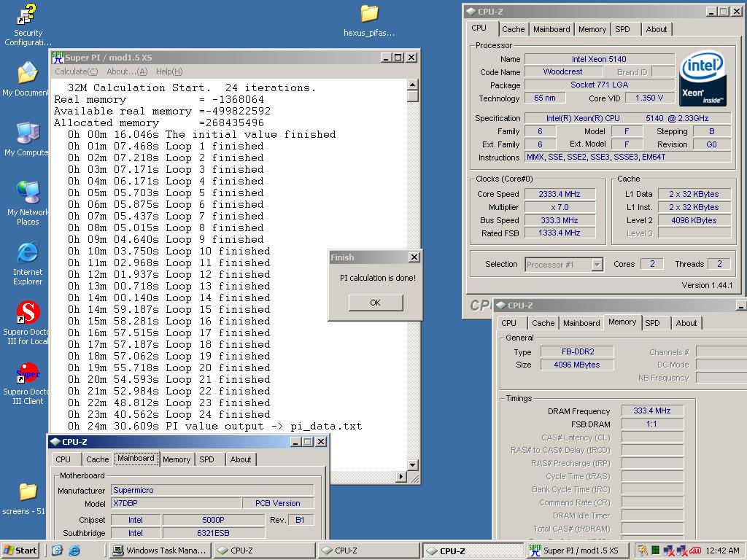
Task: Click the 1333.4 MHz Rated FSB value
Action: pyautogui.click(x=560, y=233)
